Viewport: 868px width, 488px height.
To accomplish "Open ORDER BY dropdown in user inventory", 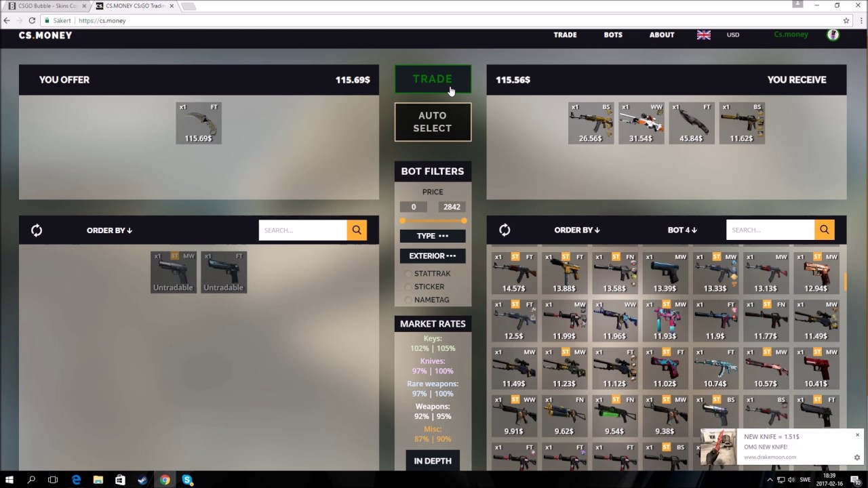I will (109, 230).
